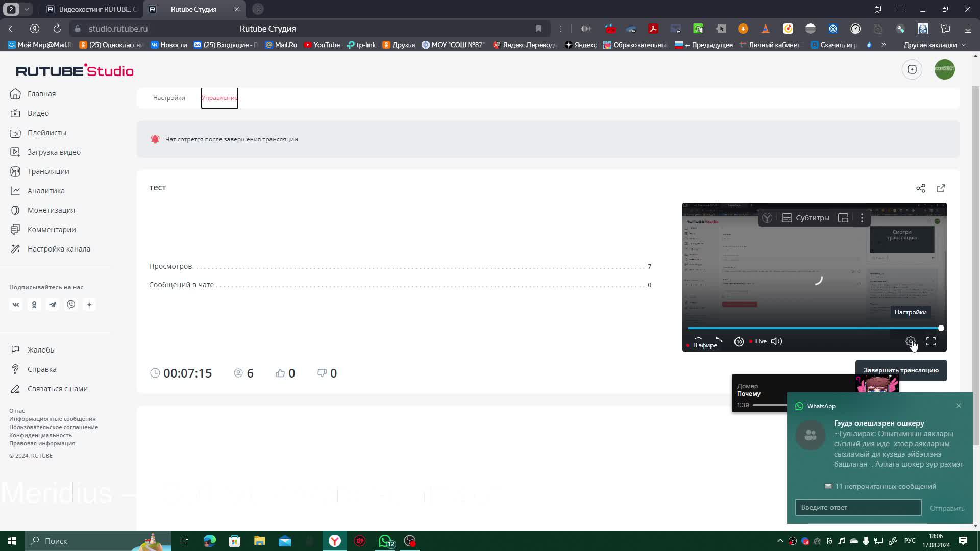The height and width of the screenshot is (551, 980).
Task: Click the share icon beside stream title
Action: tap(920, 188)
